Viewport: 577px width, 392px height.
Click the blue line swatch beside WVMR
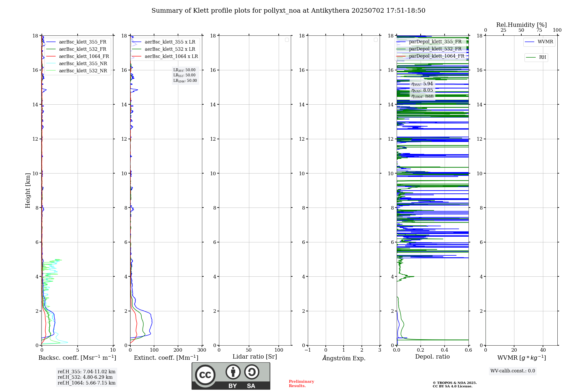click(530, 42)
